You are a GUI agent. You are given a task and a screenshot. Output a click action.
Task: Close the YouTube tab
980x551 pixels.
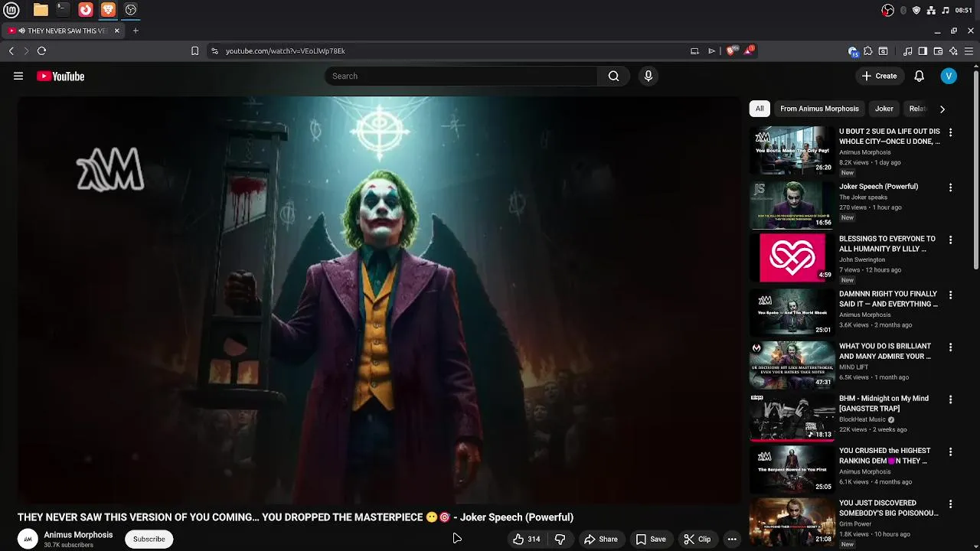pos(116,31)
